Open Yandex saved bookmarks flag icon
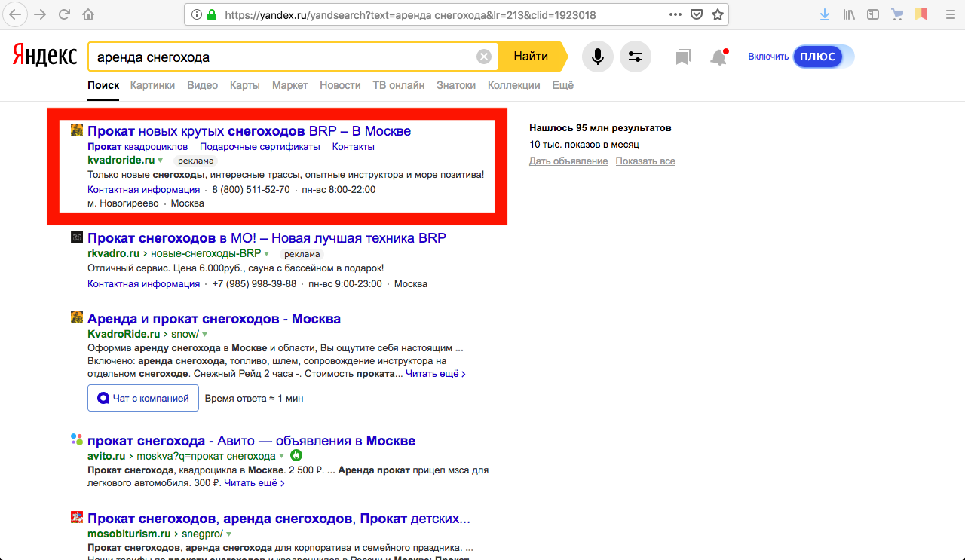The image size is (965, 560). (683, 57)
